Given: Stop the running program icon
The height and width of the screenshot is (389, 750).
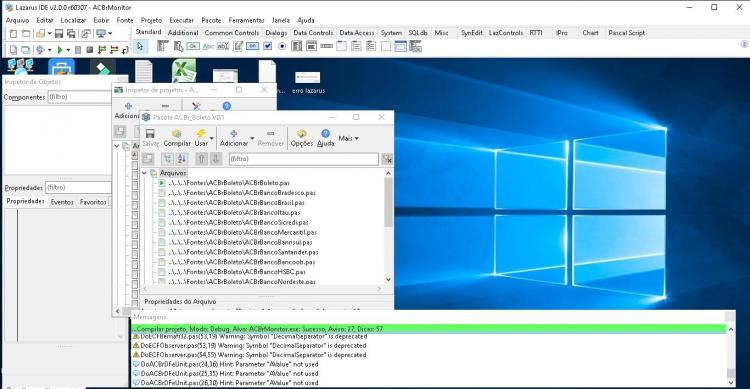Looking at the screenshot, I should pyautogui.click(x=89, y=50).
